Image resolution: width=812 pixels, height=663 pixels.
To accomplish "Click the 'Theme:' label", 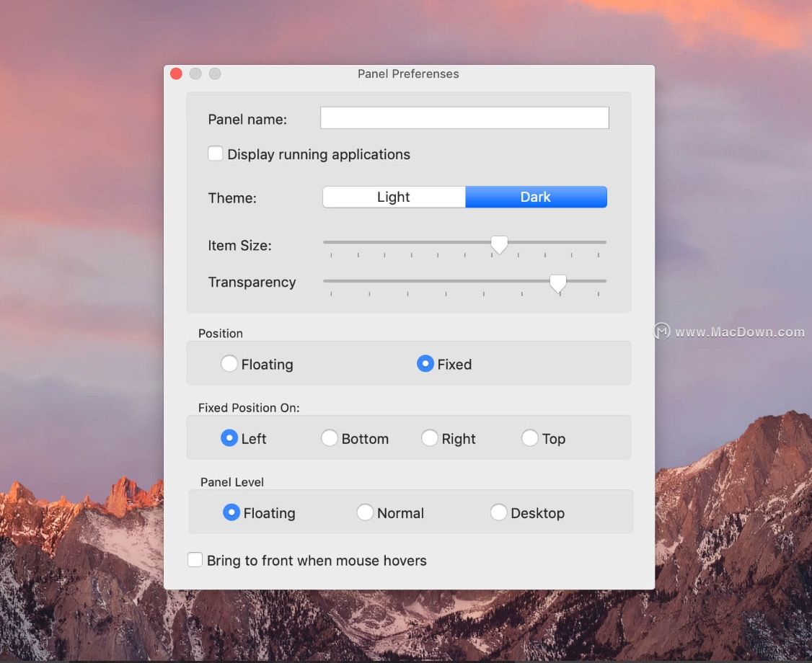I will pos(232,198).
